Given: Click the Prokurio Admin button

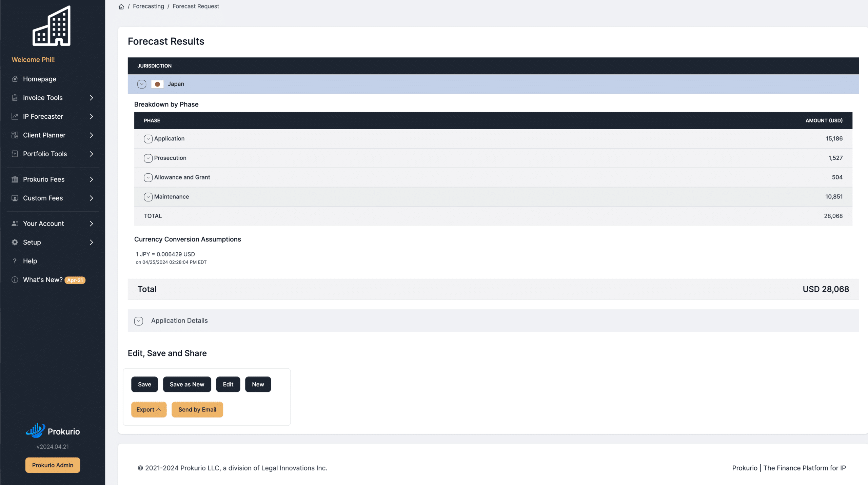Looking at the screenshot, I should click(x=53, y=465).
